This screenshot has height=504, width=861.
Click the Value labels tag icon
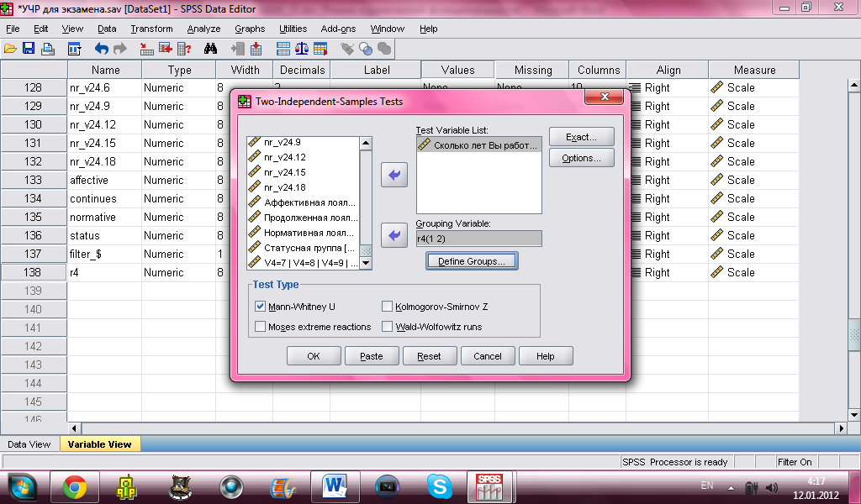(347, 49)
